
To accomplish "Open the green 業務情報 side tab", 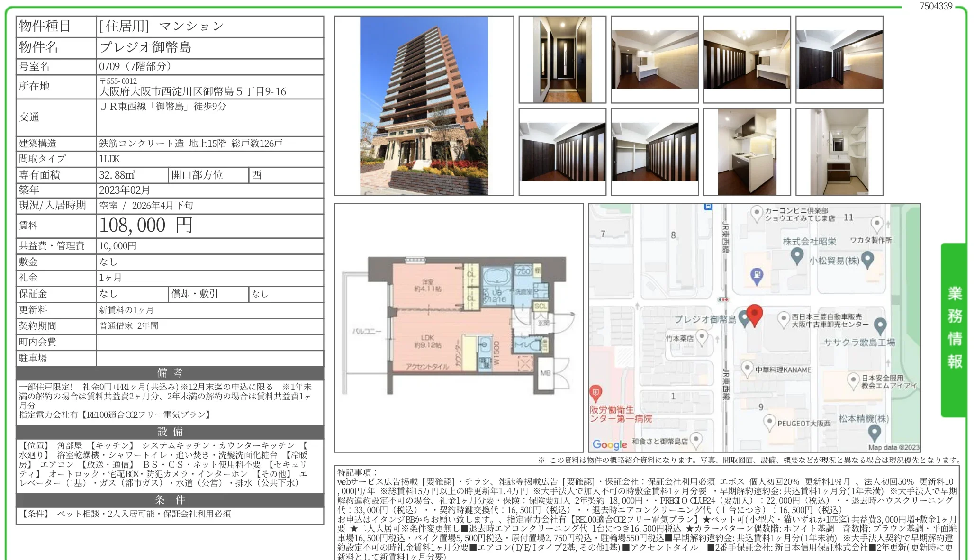I will [954, 328].
